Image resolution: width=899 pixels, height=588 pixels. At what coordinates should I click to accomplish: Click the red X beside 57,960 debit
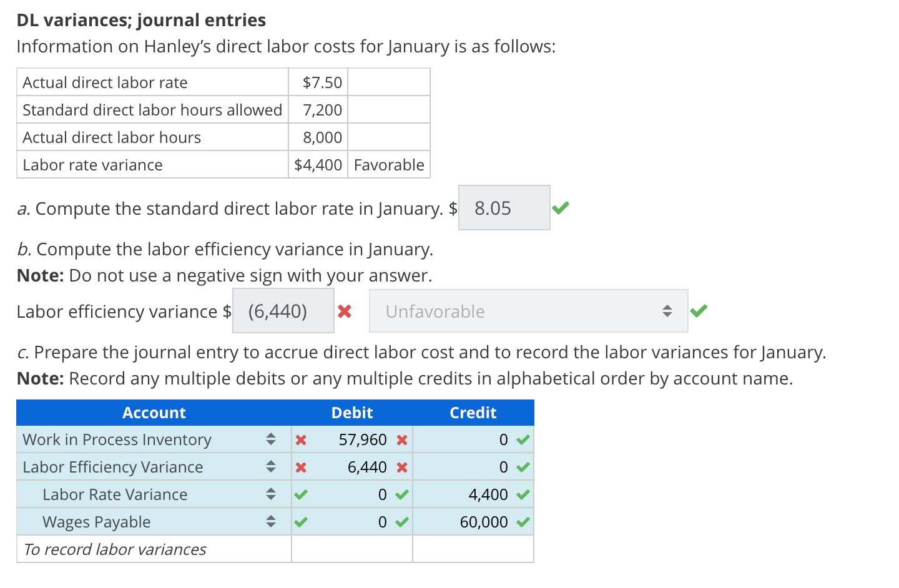tap(401, 439)
